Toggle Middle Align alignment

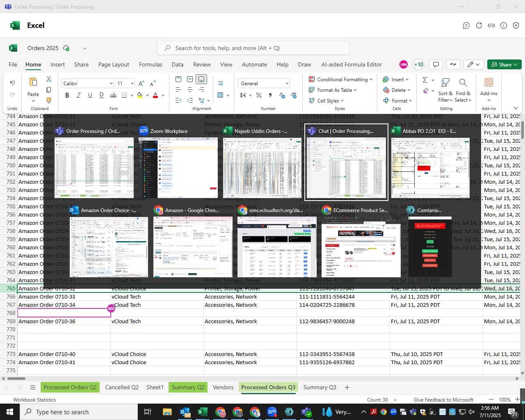click(190, 79)
